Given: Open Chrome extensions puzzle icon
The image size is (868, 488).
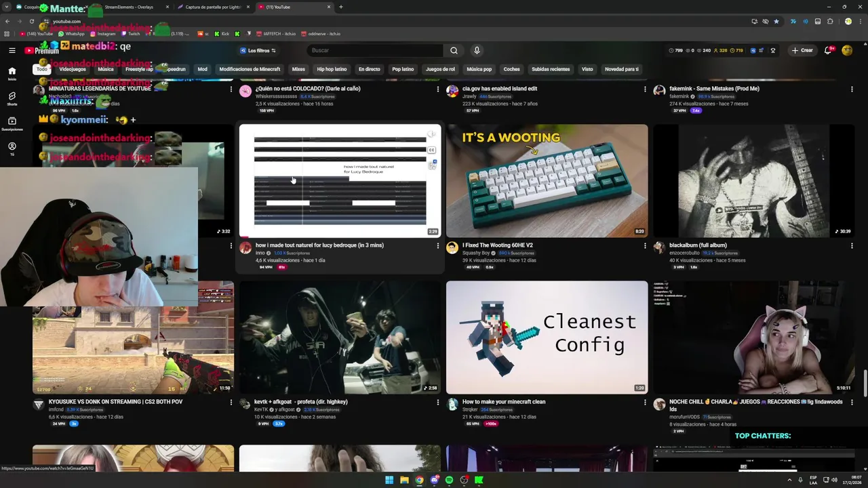Looking at the screenshot, I should click(x=830, y=21).
